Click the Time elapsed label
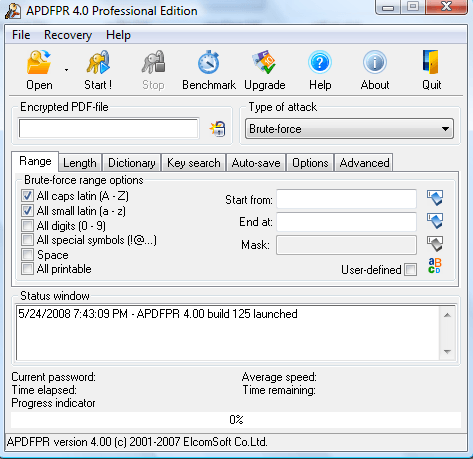 [x=44, y=390]
